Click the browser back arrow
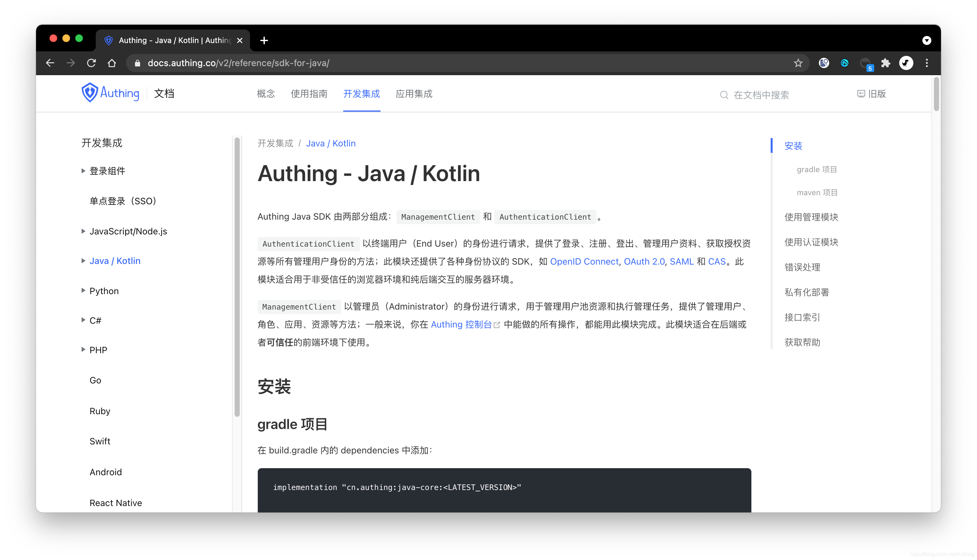Screen dimensions: 977x560 50,63
